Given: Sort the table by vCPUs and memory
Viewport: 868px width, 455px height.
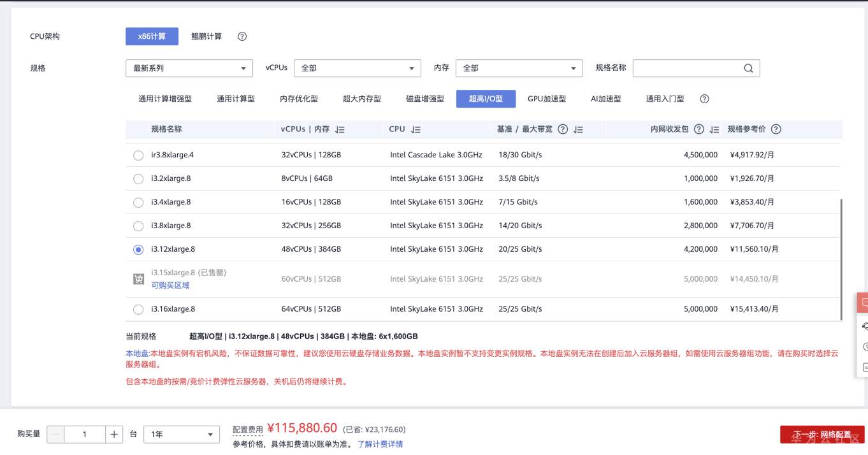Looking at the screenshot, I should click(341, 129).
